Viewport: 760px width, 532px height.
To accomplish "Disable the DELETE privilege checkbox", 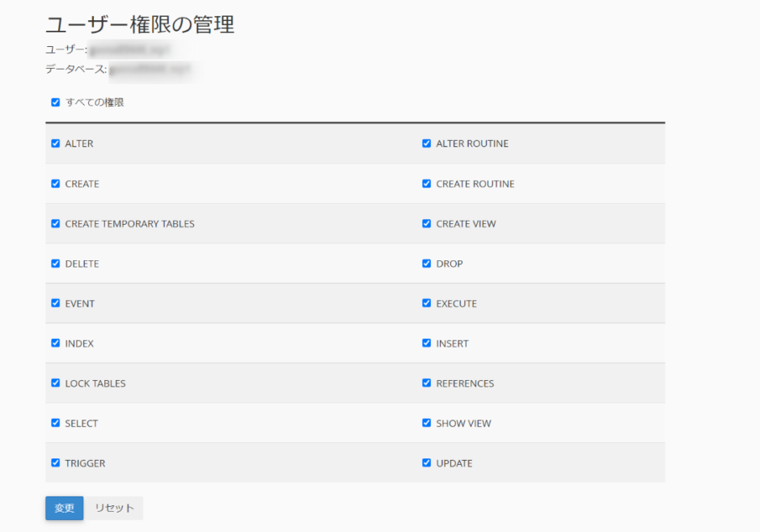I will point(56,264).
